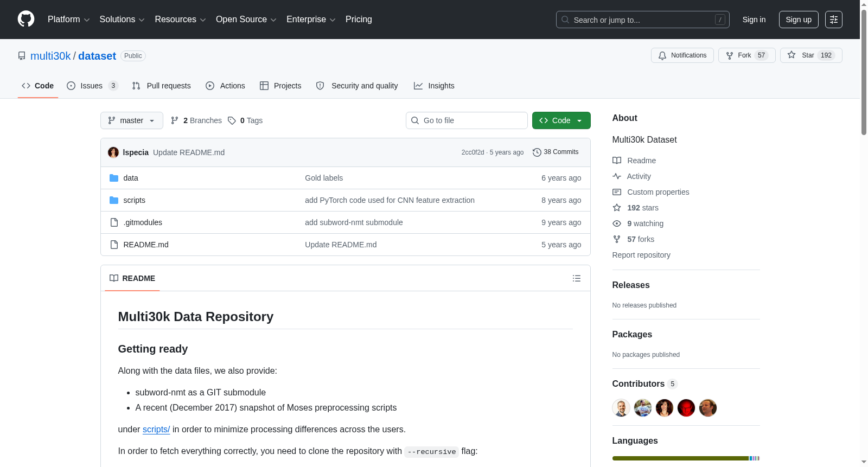
Task: Click the Search or jump to field
Action: pyautogui.click(x=643, y=20)
